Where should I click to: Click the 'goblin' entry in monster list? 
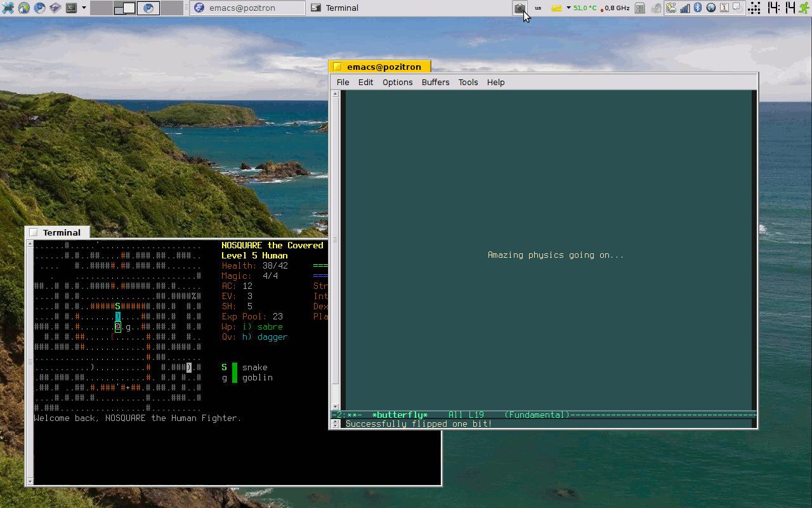point(258,378)
